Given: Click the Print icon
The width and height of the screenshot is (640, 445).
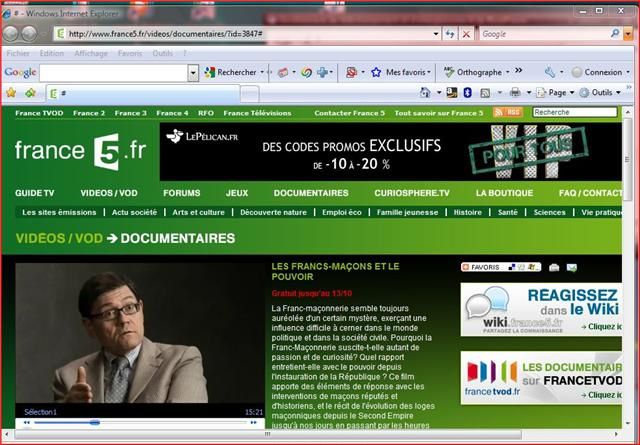Looking at the screenshot, I should point(515,93).
